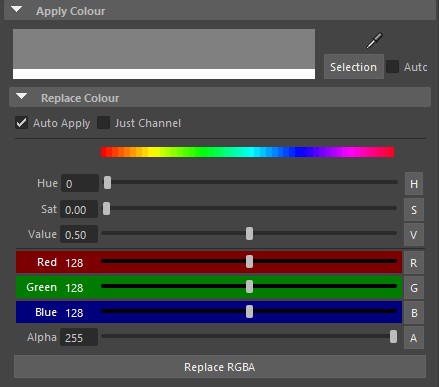Click the R channel button
The height and width of the screenshot is (387, 439).
(x=414, y=263)
